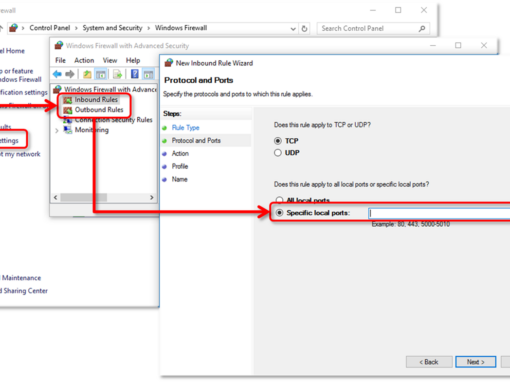Click the Forward arrow toolbar icon

click(70, 74)
